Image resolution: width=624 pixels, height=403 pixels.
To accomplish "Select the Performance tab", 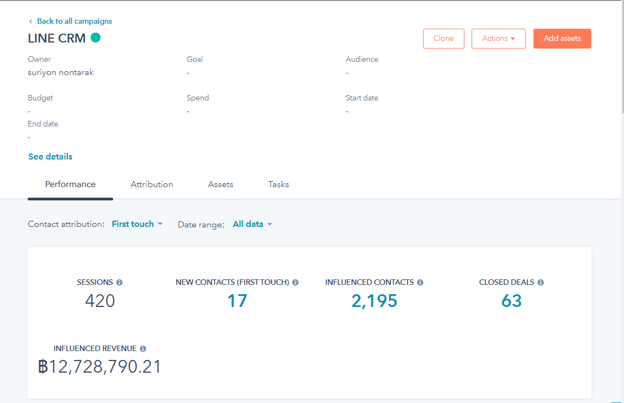I will 70,185.
